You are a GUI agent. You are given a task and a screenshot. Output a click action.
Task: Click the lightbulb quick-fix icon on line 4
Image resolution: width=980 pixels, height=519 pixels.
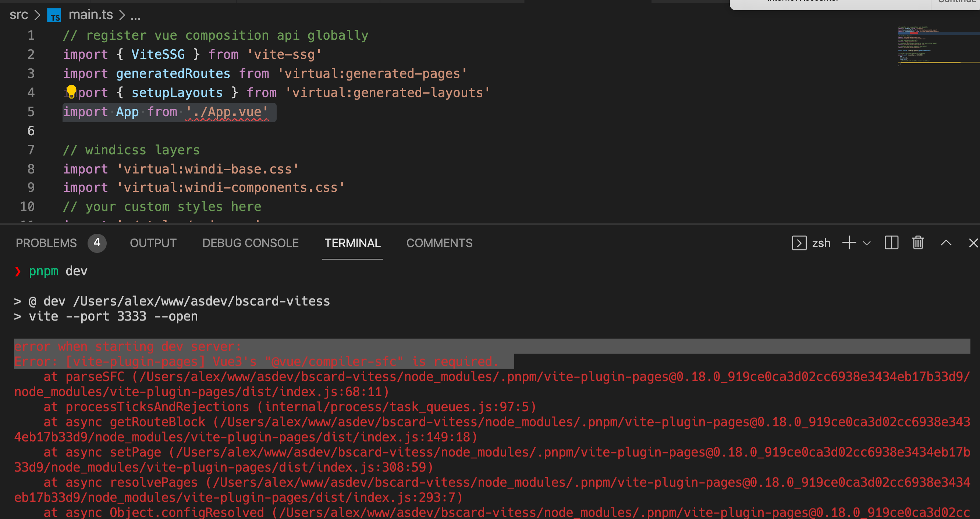(71, 92)
